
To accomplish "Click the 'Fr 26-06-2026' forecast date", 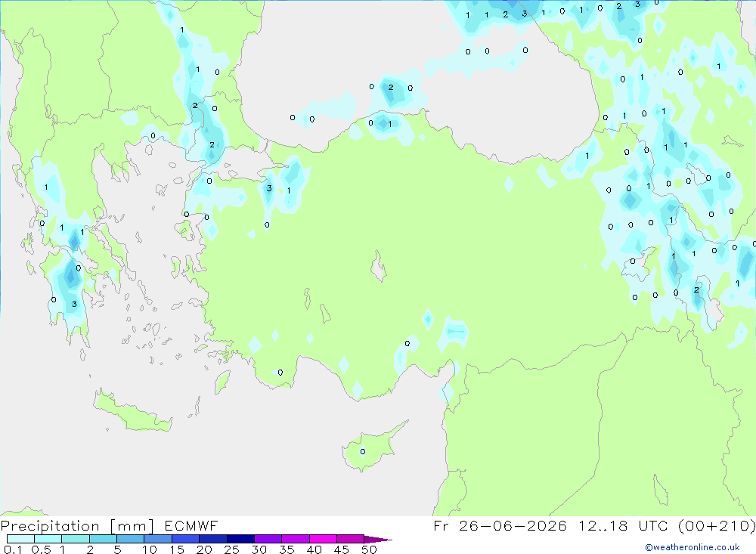I will point(500,525).
